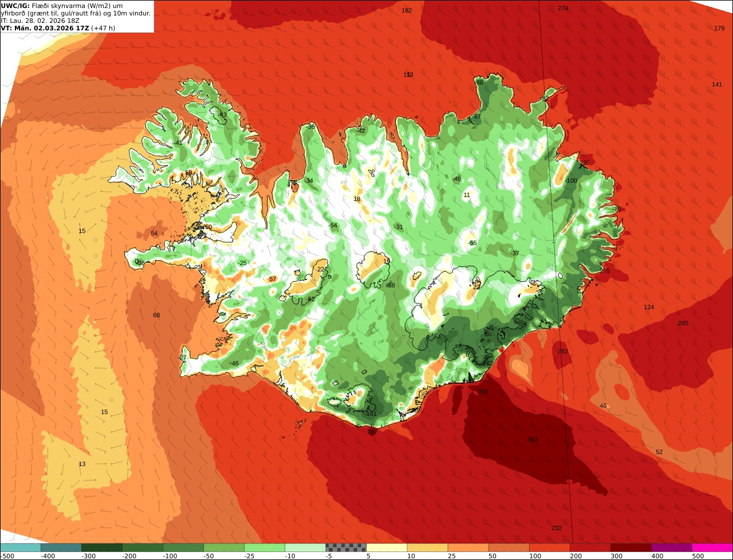Click the darkest green -300 to -200 swatch
Image resolution: width=733 pixels, height=560 pixels.
(x=102, y=547)
